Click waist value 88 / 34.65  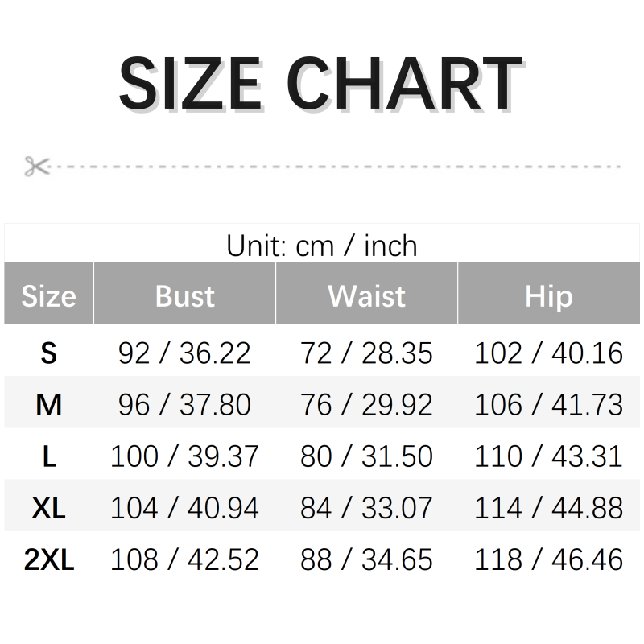click(x=366, y=559)
